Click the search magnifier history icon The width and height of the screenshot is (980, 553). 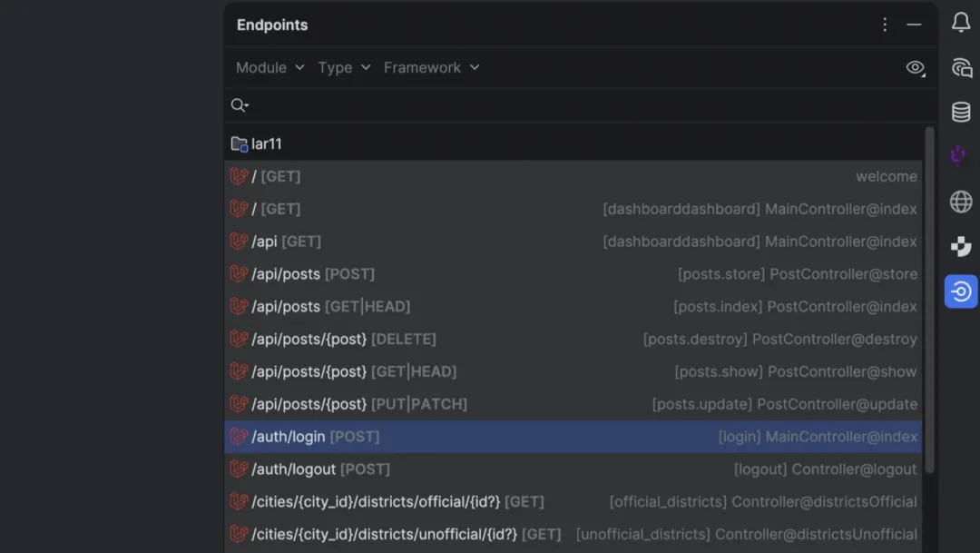[240, 105]
